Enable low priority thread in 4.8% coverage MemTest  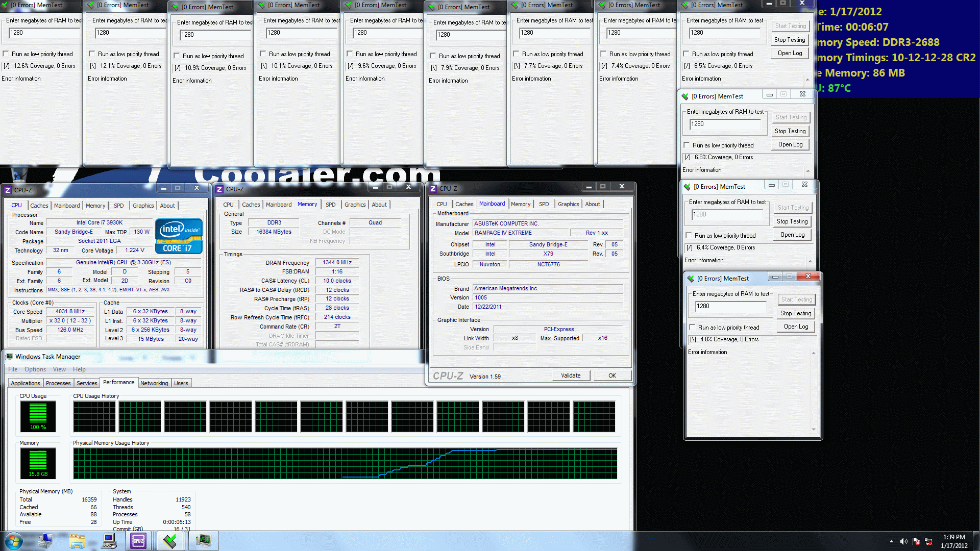click(693, 328)
